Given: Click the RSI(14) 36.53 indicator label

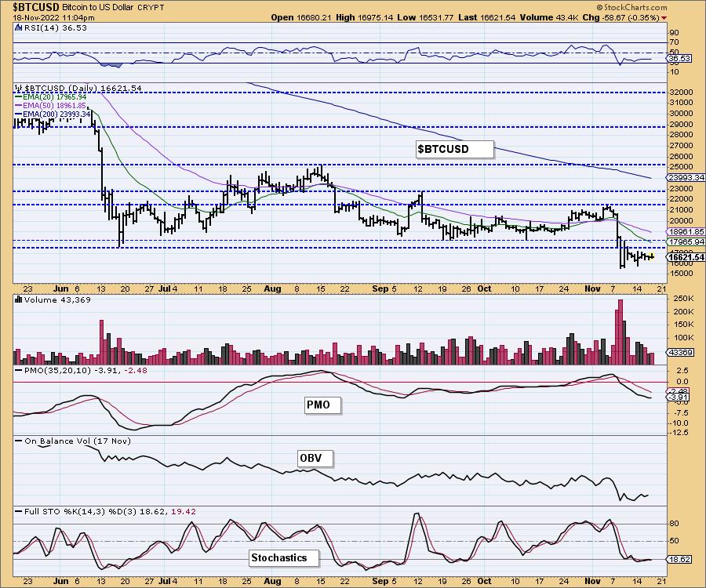Looking at the screenshot, I should 56,28.
